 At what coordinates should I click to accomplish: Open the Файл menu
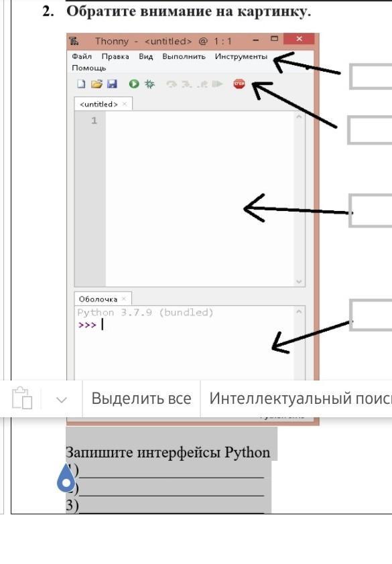pyautogui.click(x=82, y=56)
